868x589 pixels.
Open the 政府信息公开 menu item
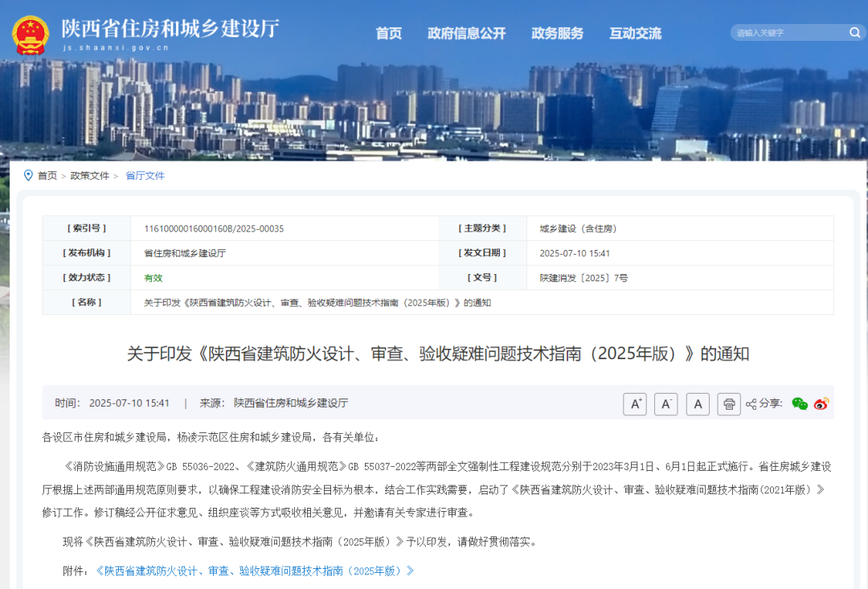(467, 34)
